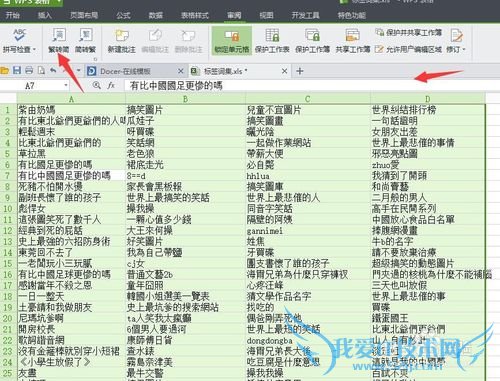Screen dimensions: 500x381
Task: Open the 开发工具 tab
Action: [305, 15]
